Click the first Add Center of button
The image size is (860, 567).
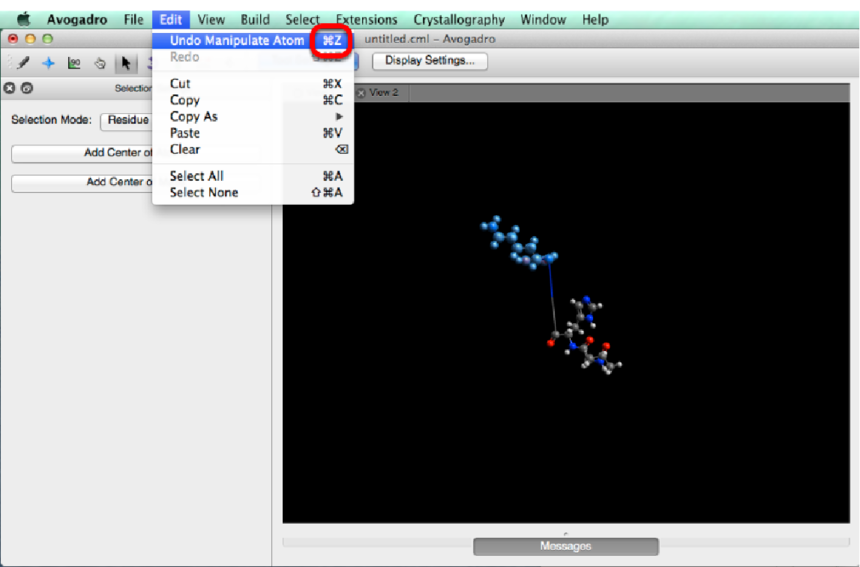(x=82, y=153)
